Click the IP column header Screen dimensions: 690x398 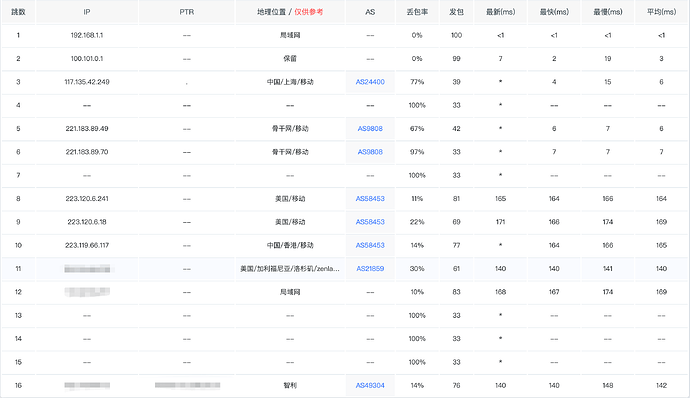[x=87, y=12]
